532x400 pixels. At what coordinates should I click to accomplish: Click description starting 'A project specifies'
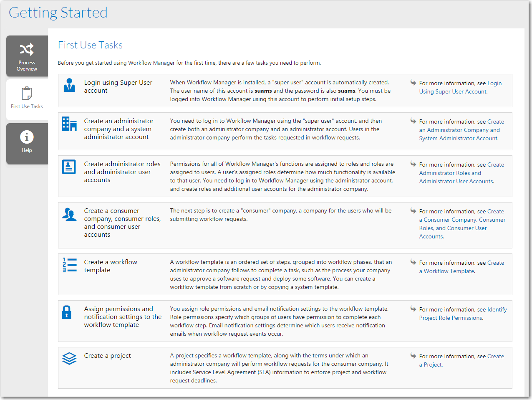279,368
